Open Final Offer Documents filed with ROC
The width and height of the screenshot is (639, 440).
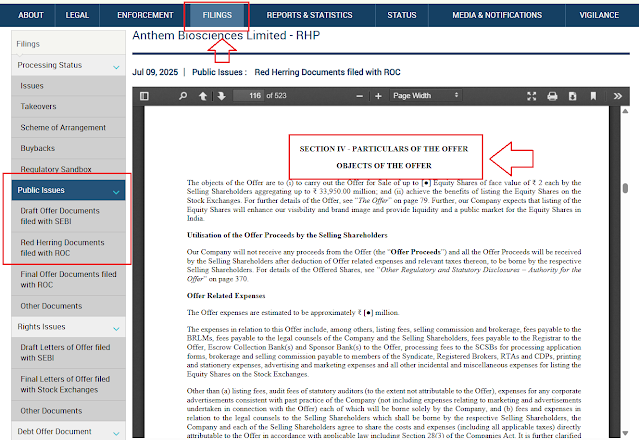coord(68,279)
